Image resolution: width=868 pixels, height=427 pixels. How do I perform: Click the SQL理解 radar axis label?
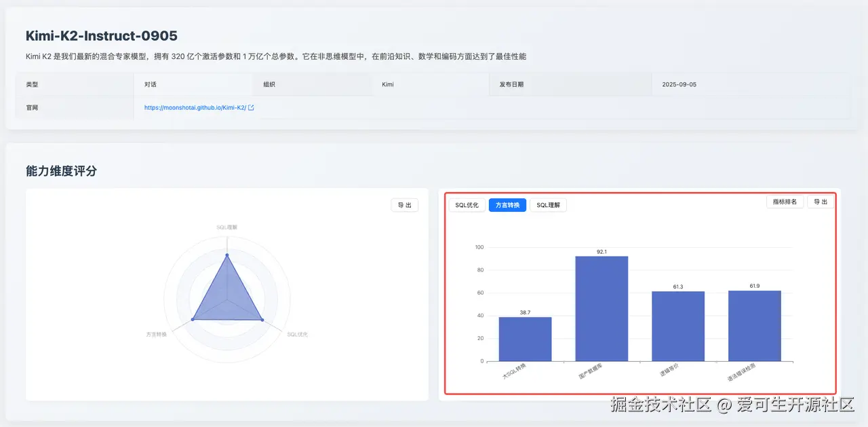click(x=227, y=227)
